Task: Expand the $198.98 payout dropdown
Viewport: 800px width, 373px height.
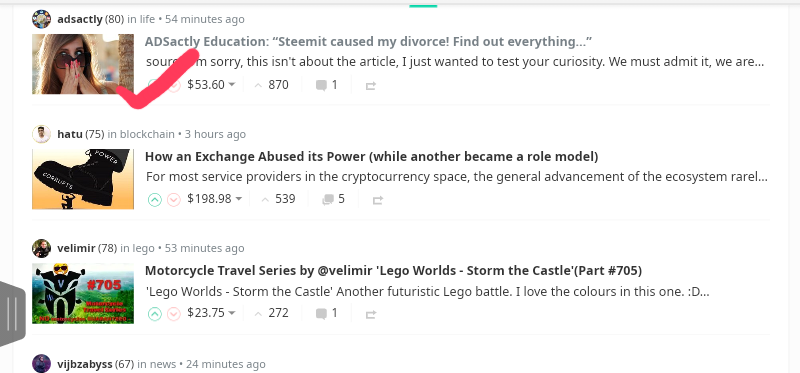Action: tap(214, 199)
